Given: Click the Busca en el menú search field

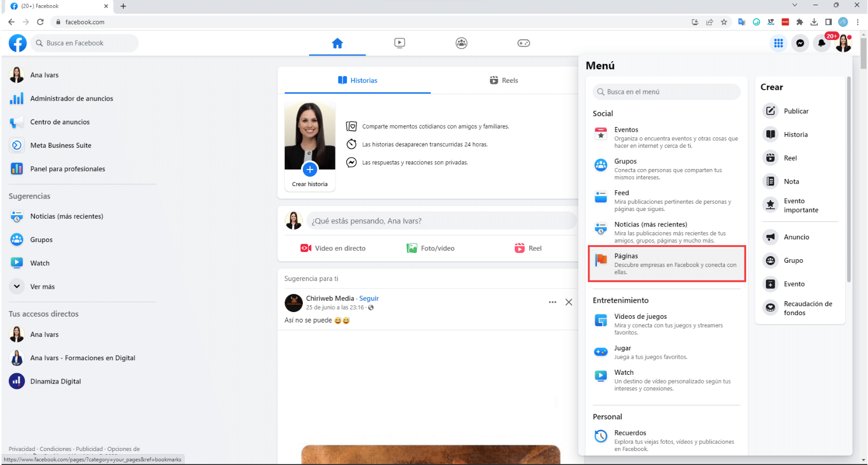Looking at the screenshot, I should click(x=667, y=92).
